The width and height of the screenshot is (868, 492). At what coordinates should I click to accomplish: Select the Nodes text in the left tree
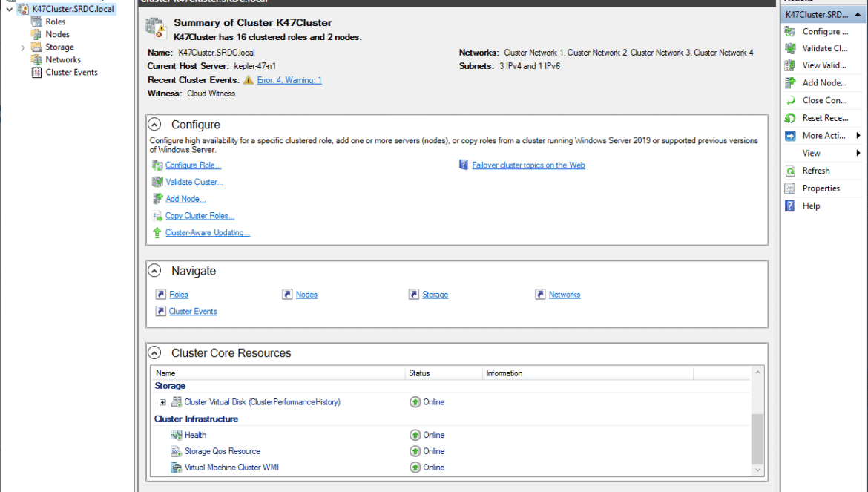click(x=58, y=34)
